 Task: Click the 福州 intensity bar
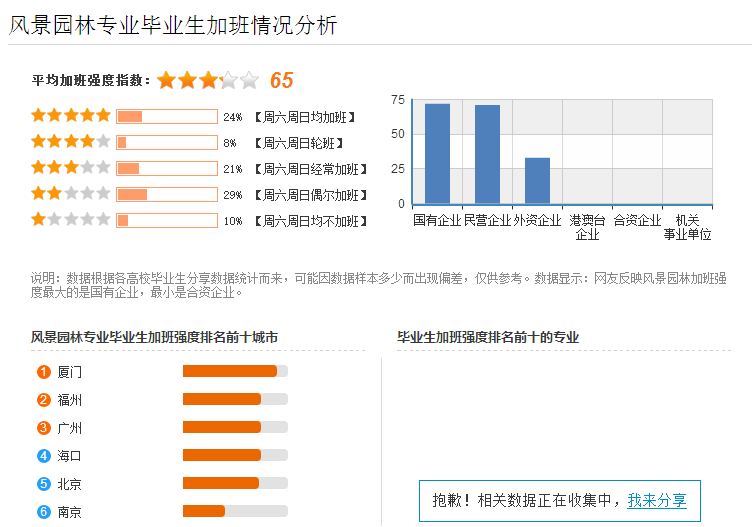(x=235, y=399)
